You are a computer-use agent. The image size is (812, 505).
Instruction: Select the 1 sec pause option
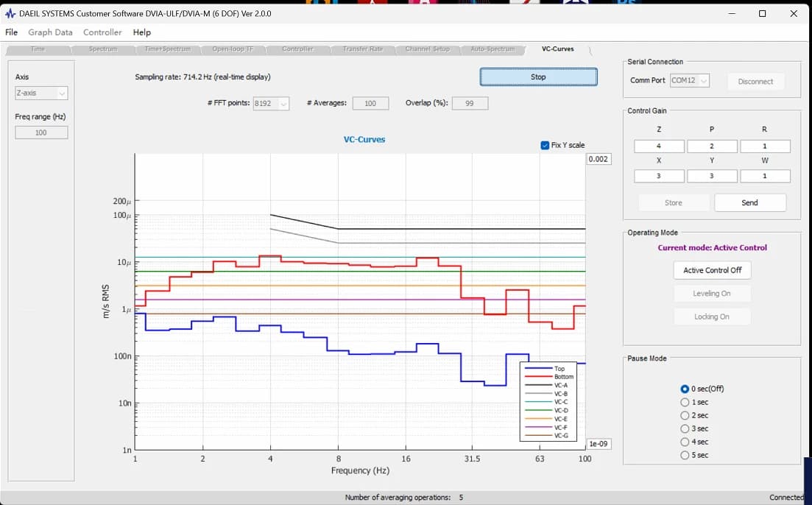point(685,403)
